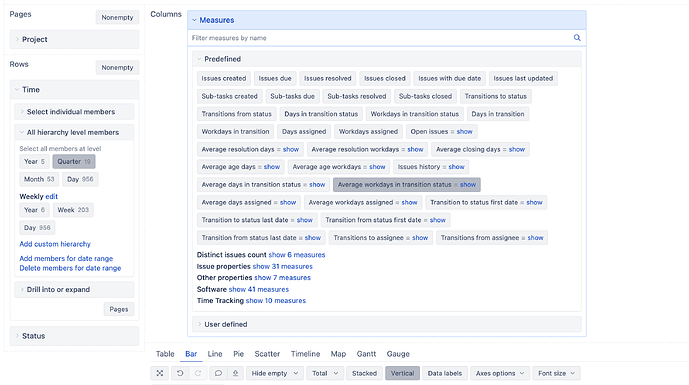Screen dimensions: 689x385
Task: Click the comment bubble icon
Action: coord(218,373)
